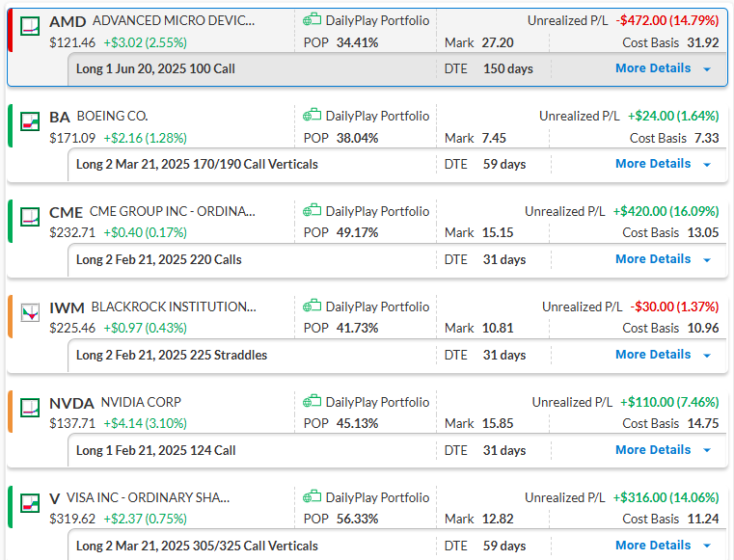Click Long 2 Mar 21, 2025 305/325 Call Verticals
Viewport: 734px width, 560px height.
pyautogui.click(x=197, y=546)
